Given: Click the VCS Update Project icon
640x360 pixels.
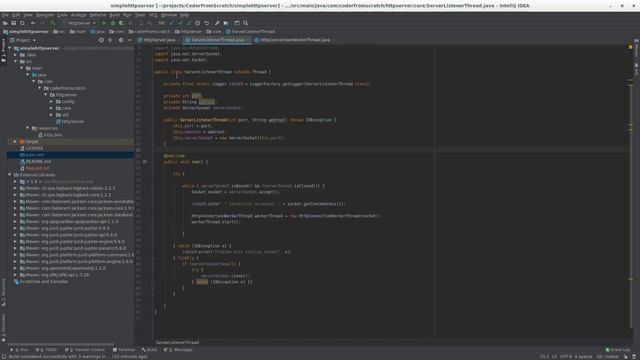Looking at the screenshot, I should coord(171,23).
